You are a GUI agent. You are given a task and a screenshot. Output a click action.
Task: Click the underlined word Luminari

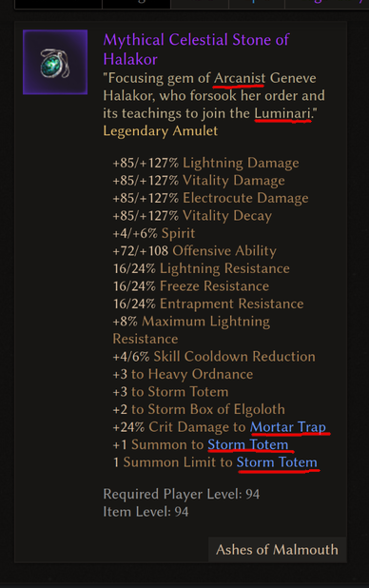pos(282,113)
